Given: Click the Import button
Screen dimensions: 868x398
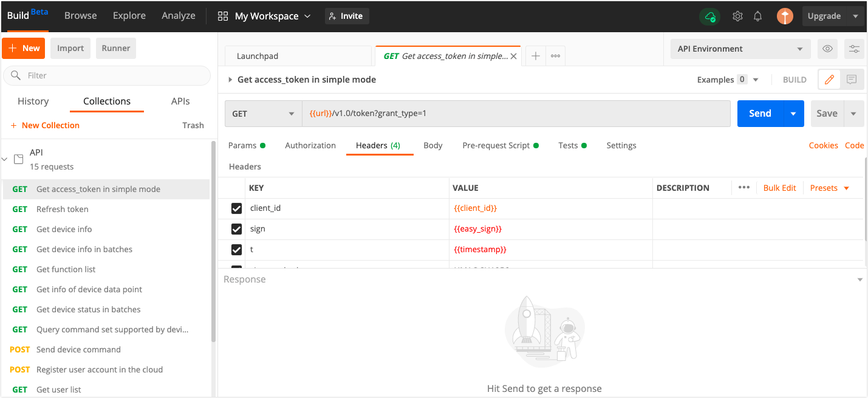Looking at the screenshot, I should 70,49.
